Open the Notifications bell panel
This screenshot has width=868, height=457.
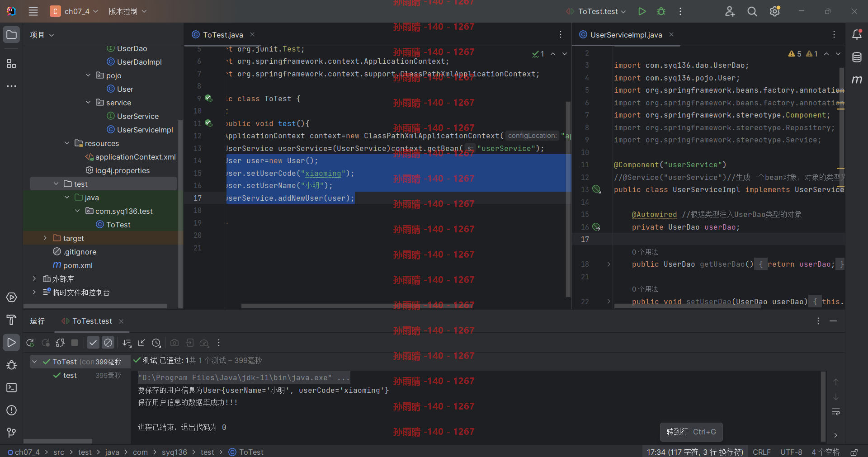tap(857, 34)
